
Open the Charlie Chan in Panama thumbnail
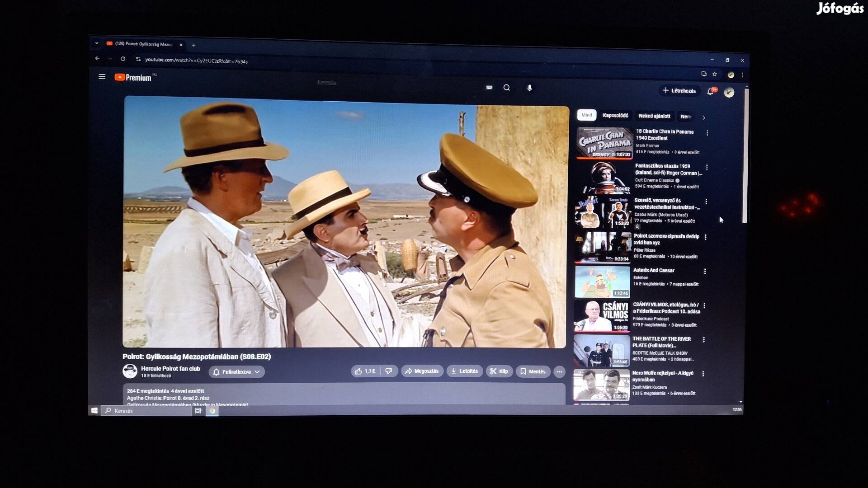(604, 143)
